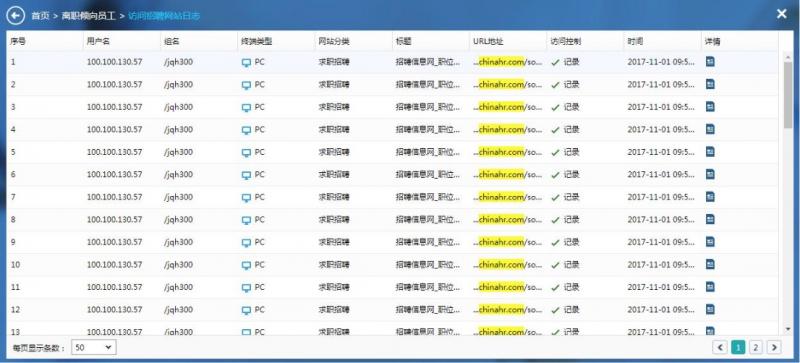Click green checkmark in row 4
The width and height of the screenshot is (800, 363).
(555, 130)
